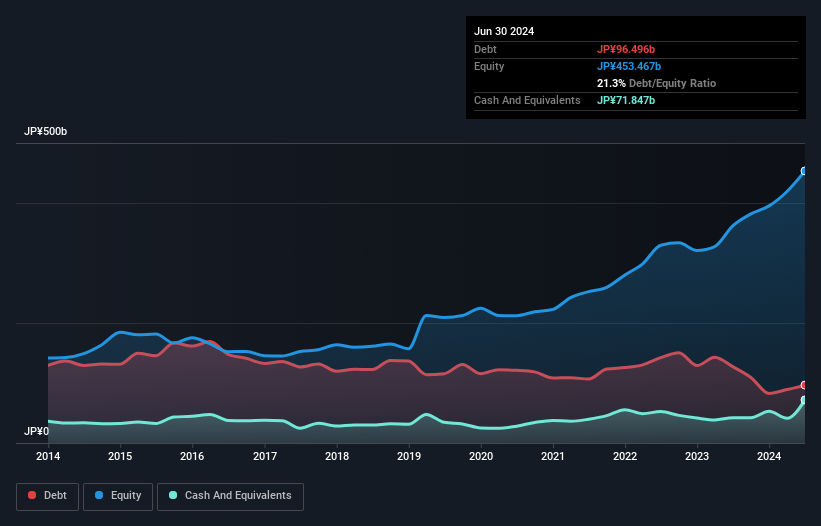
Task: Click the red Debt legend dot
Action: 32,495
